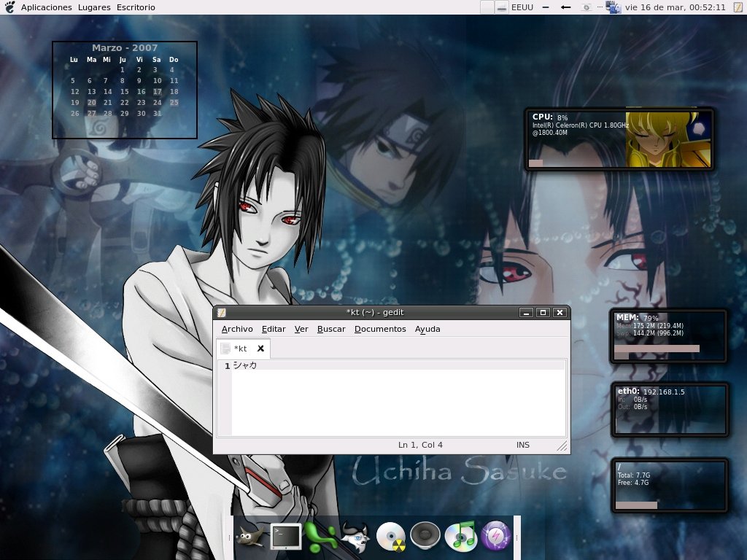Launch GIMP from the dock
Viewport: 747px width, 560px height.
tap(251, 536)
